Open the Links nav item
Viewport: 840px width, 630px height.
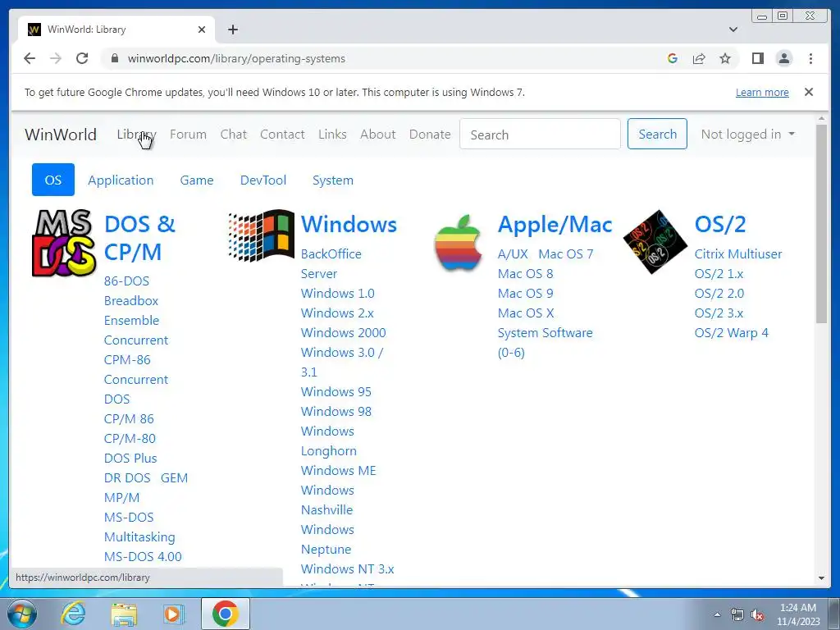pyautogui.click(x=332, y=135)
